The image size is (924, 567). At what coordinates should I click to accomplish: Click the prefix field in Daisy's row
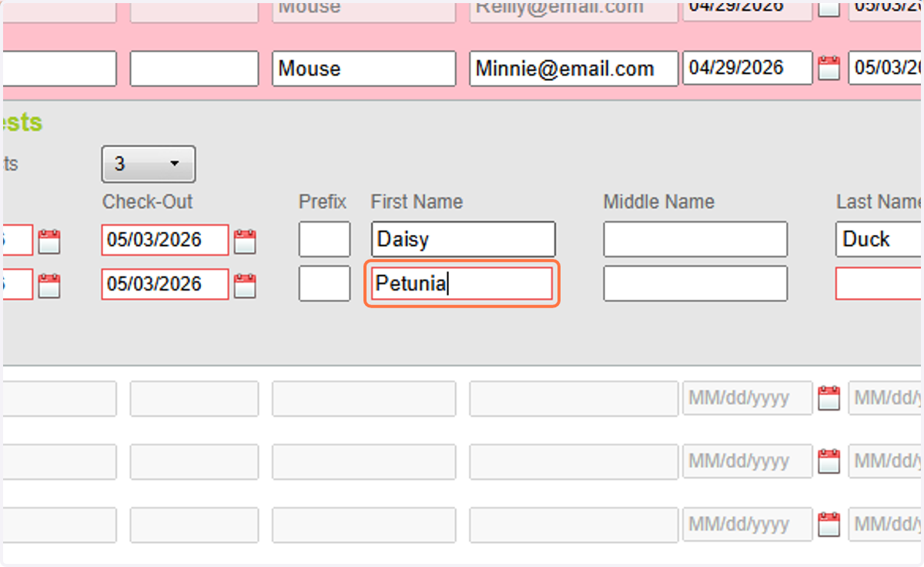(324, 240)
